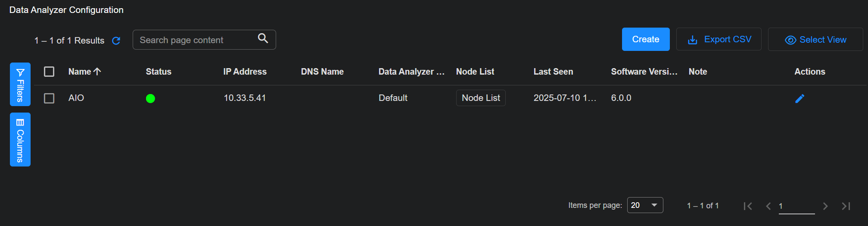868x226 pixels.
Task: Sort by the Last Seen column
Action: point(553,72)
